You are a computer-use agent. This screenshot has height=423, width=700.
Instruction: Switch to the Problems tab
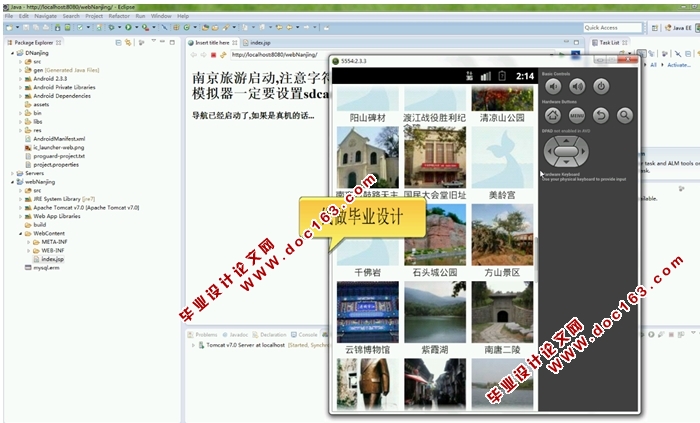tap(203, 335)
